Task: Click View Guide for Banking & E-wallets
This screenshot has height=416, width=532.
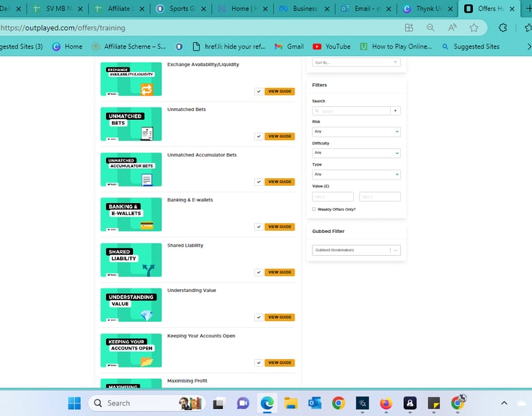Action: pos(280,227)
